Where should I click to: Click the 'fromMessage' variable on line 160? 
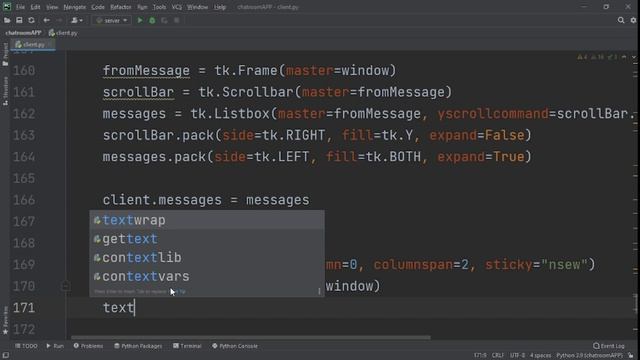point(146,71)
